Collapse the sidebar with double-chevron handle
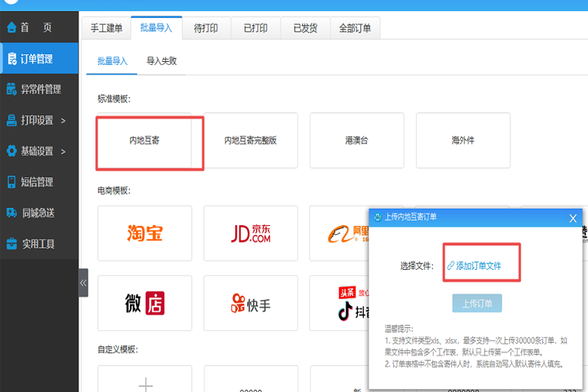 click(83, 283)
